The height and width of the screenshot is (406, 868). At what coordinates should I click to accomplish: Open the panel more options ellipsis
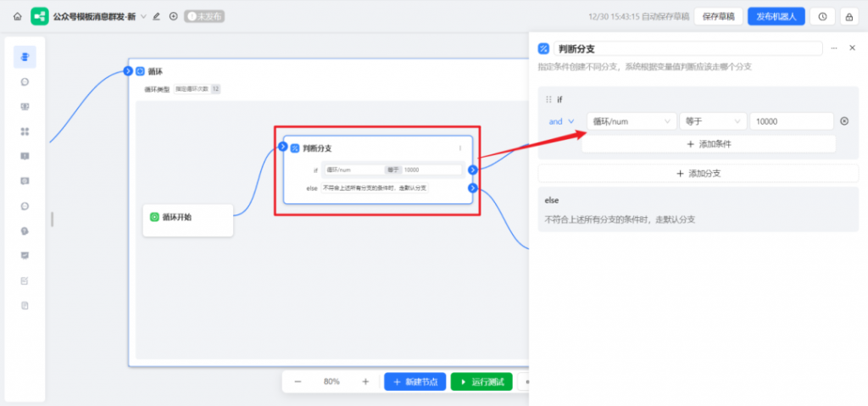pos(834,49)
